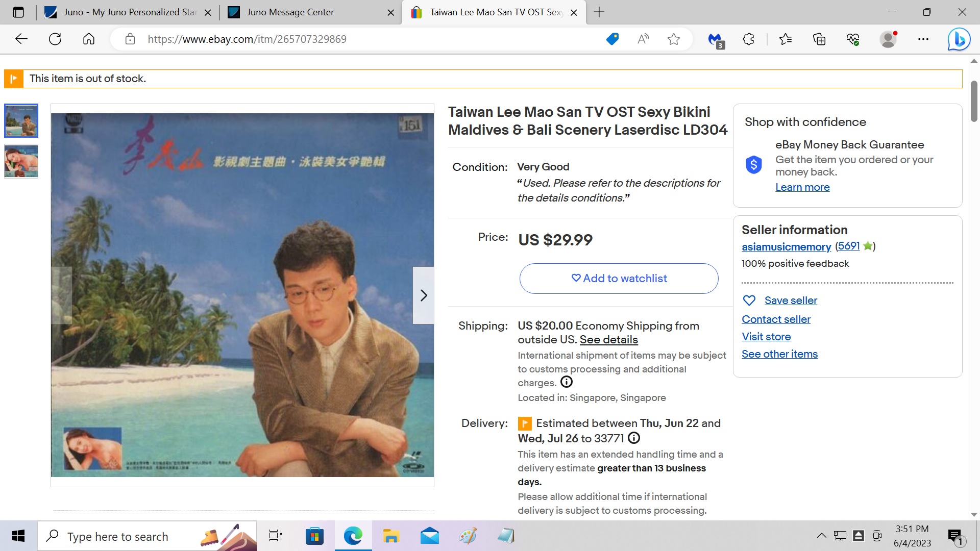The height and width of the screenshot is (551, 980).
Task: Click the Bing chat sidebar icon
Action: (959, 39)
